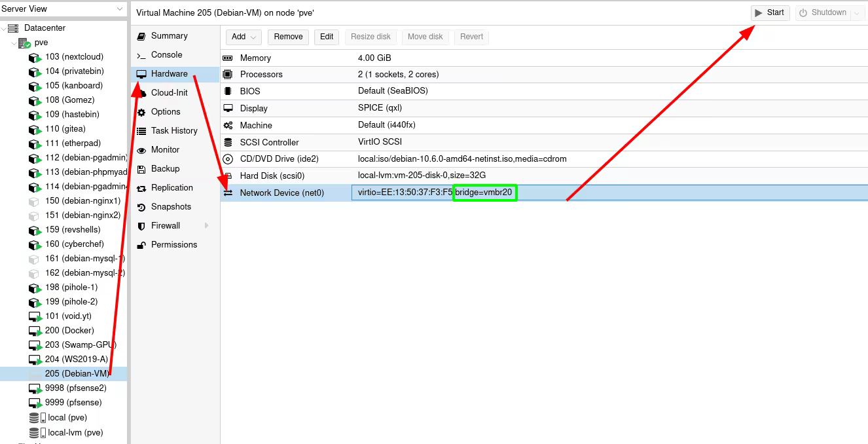This screenshot has height=444, width=868.
Task: Open the Add hardware dropdown
Action: click(244, 37)
